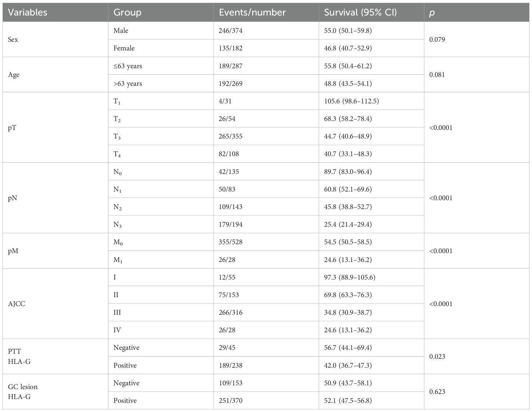Click the Group column header
The image size is (532, 412).
[x=127, y=12]
